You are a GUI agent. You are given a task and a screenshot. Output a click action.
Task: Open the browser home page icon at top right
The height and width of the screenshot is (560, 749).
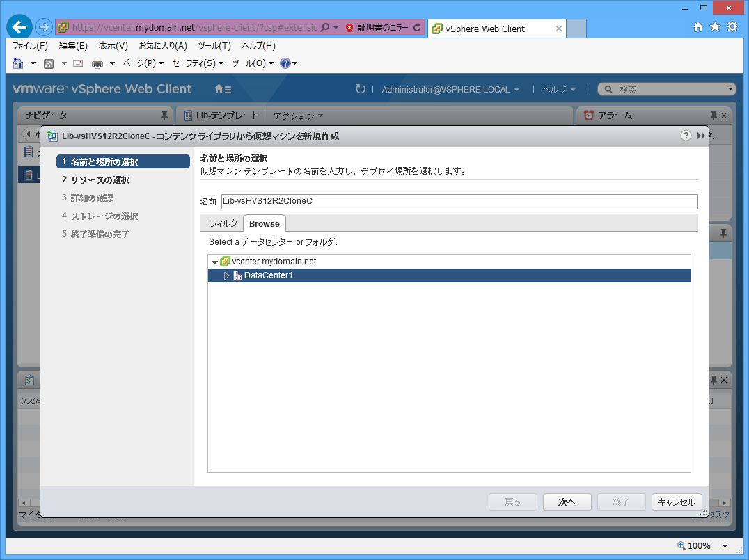point(698,27)
